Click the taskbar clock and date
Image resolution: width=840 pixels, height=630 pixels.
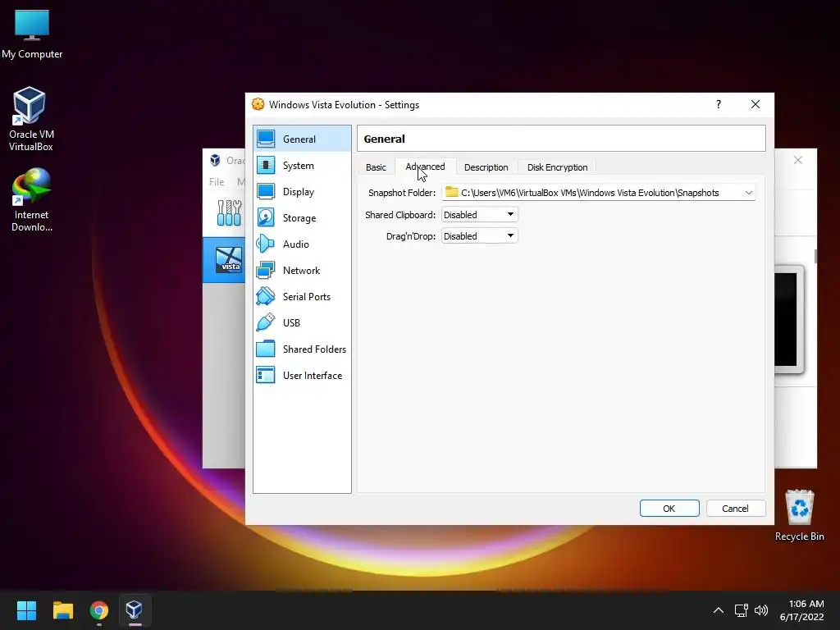tap(801, 610)
